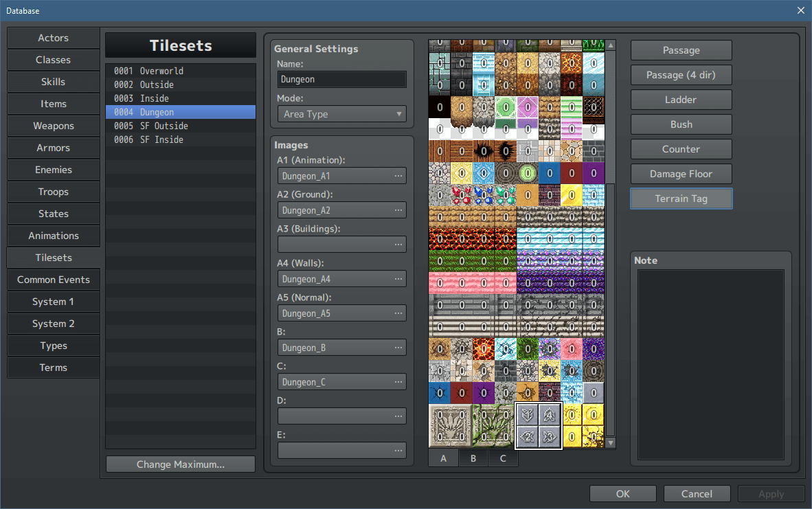This screenshot has height=509, width=812.
Task: Click the arrow tile numbered 2
Action: point(528,437)
